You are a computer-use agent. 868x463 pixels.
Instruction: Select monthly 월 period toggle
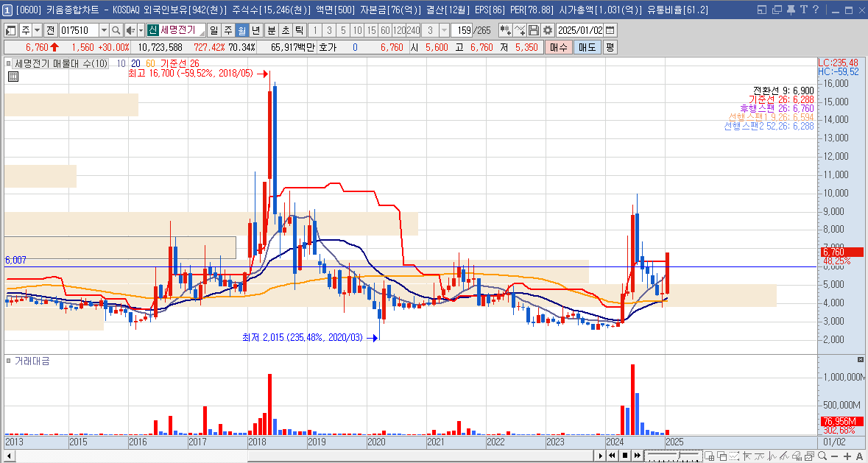241,30
